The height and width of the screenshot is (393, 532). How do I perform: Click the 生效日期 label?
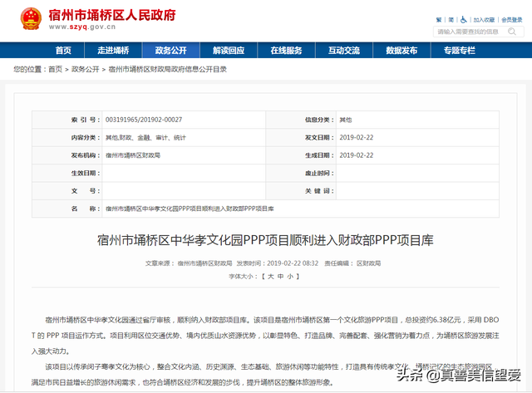(x=86, y=174)
